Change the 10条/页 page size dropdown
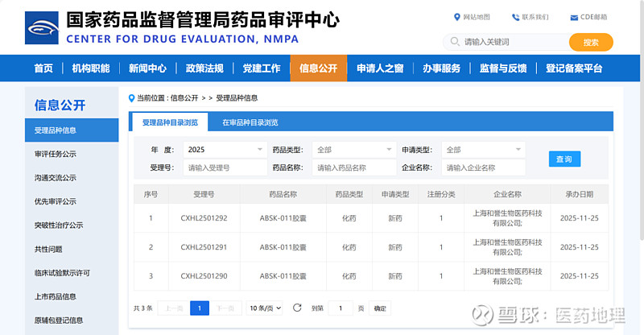 pyautogui.click(x=266, y=308)
